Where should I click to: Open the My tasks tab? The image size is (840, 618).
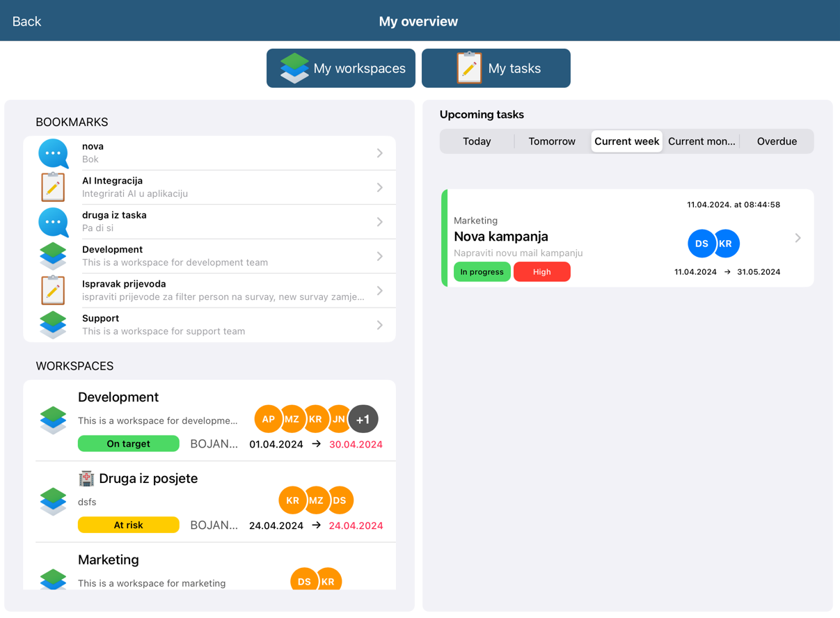496,68
